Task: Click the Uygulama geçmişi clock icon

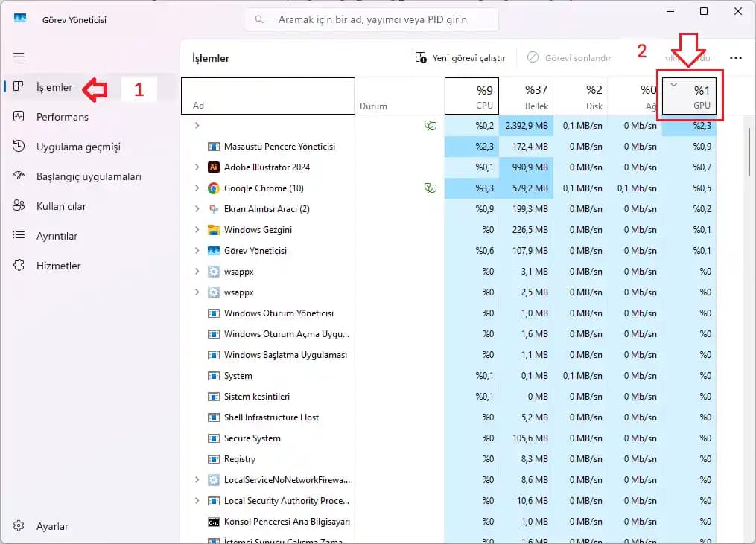Action: (x=19, y=147)
